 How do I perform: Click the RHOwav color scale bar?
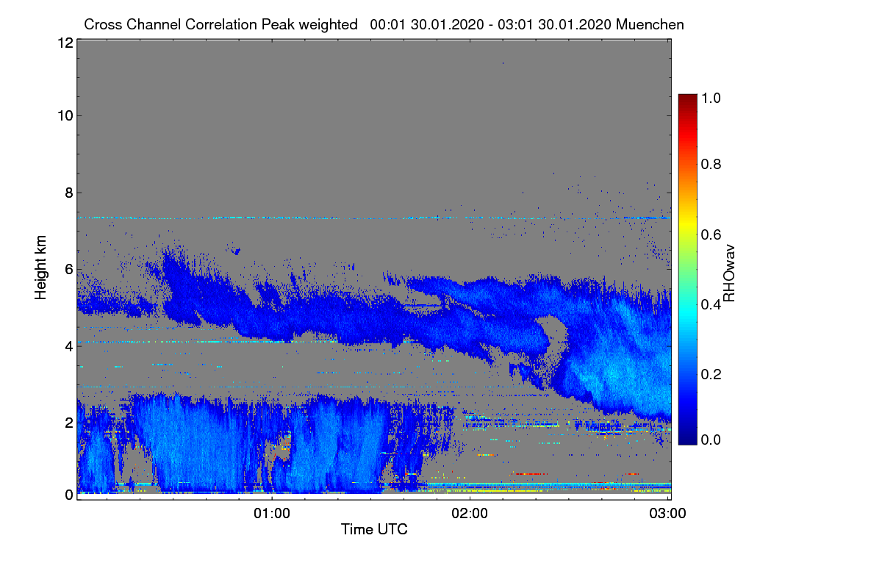pyautogui.click(x=686, y=269)
